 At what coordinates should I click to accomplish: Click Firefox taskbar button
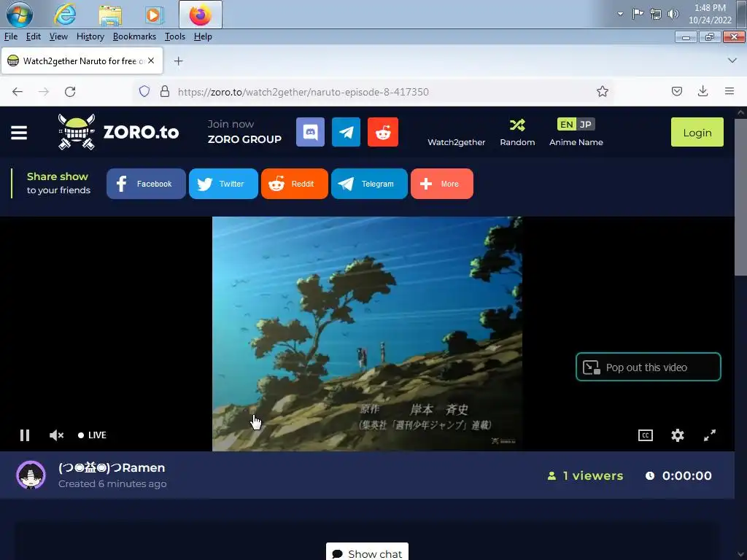pos(200,15)
